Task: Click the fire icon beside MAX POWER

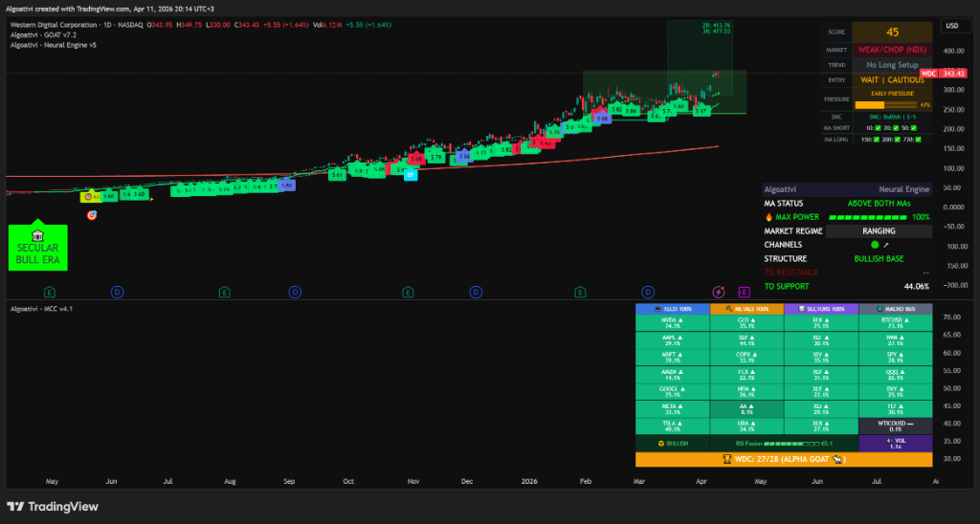Action: click(768, 217)
